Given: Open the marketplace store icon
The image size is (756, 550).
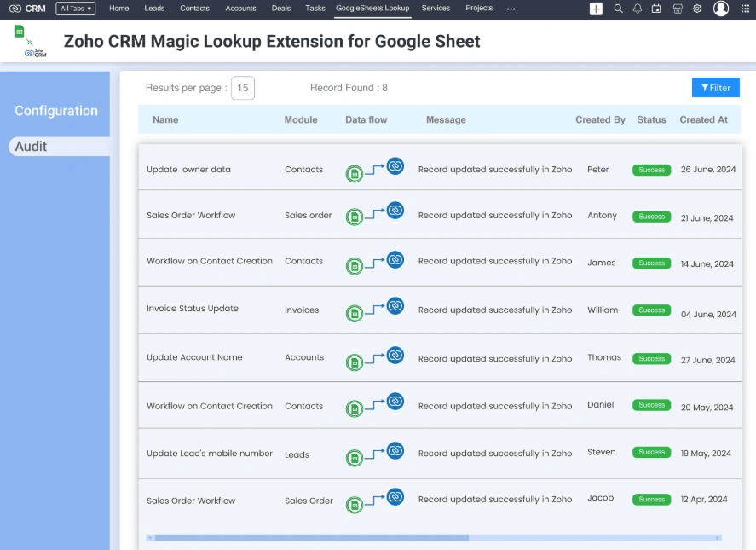Looking at the screenshot, I should pyautogui.click(x=677, y=9).
